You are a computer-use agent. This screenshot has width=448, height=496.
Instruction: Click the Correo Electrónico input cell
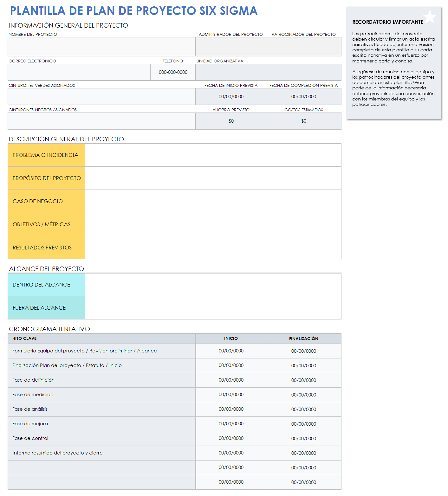(x=79, y=72)
